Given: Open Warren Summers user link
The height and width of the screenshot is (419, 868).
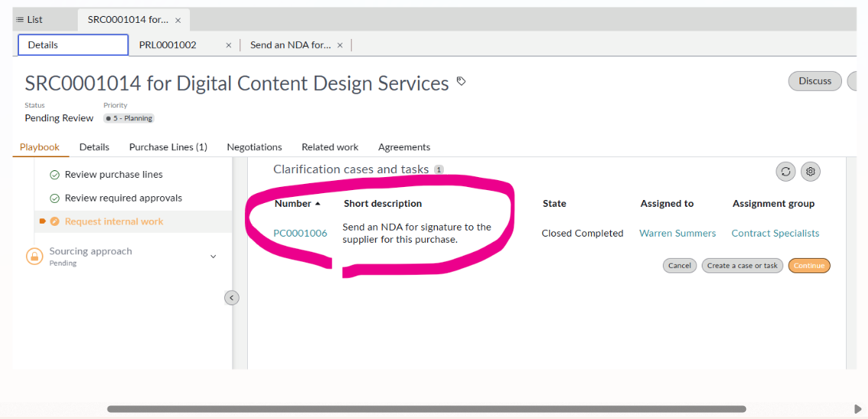Looking at the screenshot, I should pos(677,234).
